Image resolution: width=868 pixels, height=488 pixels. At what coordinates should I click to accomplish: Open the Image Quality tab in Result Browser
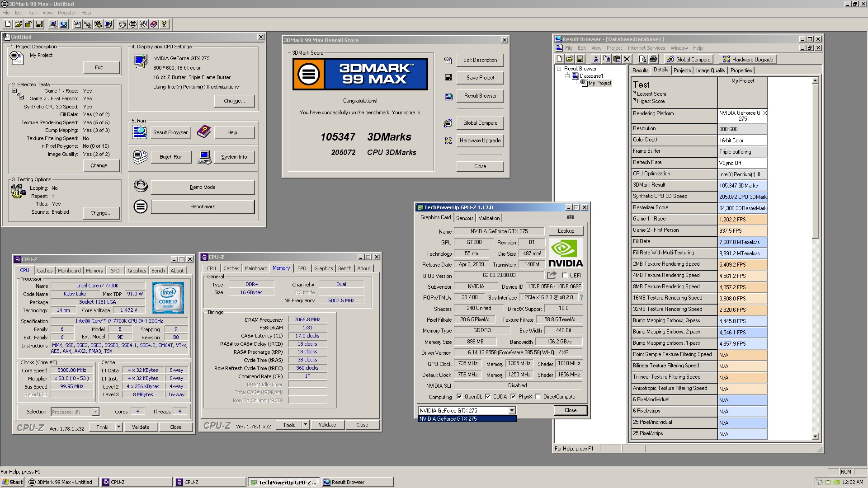coord(710,70)
